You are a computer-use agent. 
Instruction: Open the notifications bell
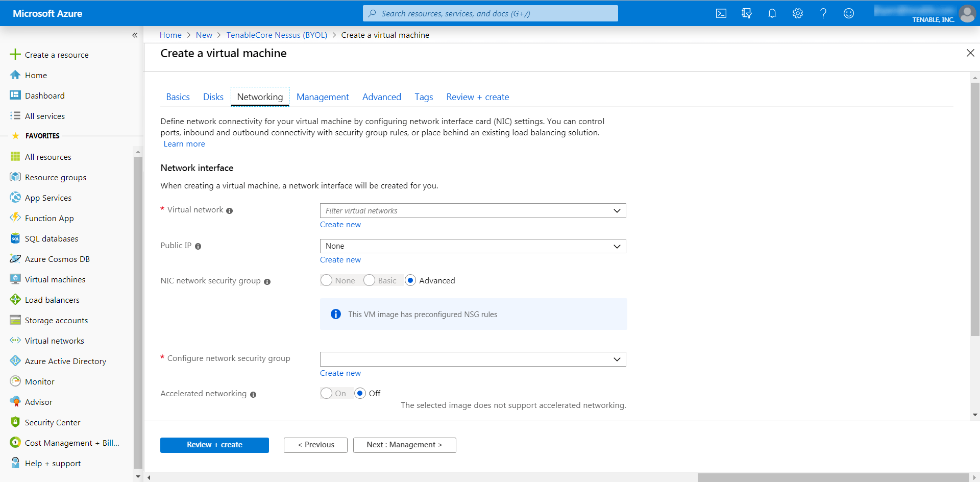point(772,13)
